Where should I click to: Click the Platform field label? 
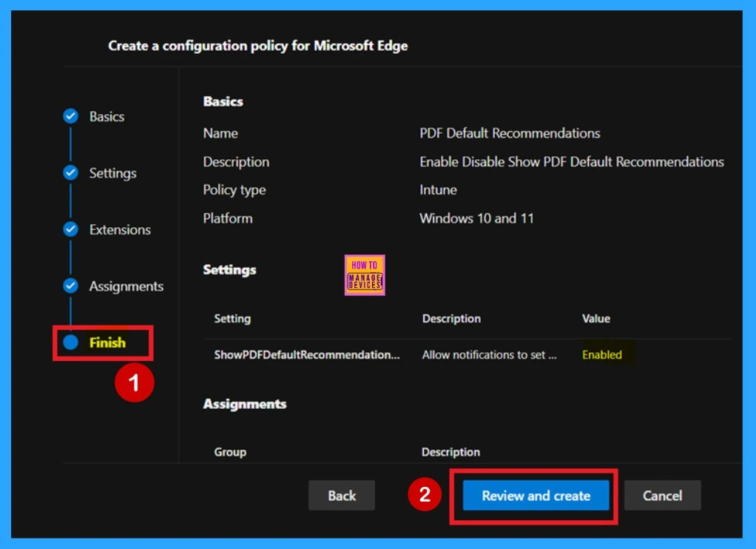228,218
